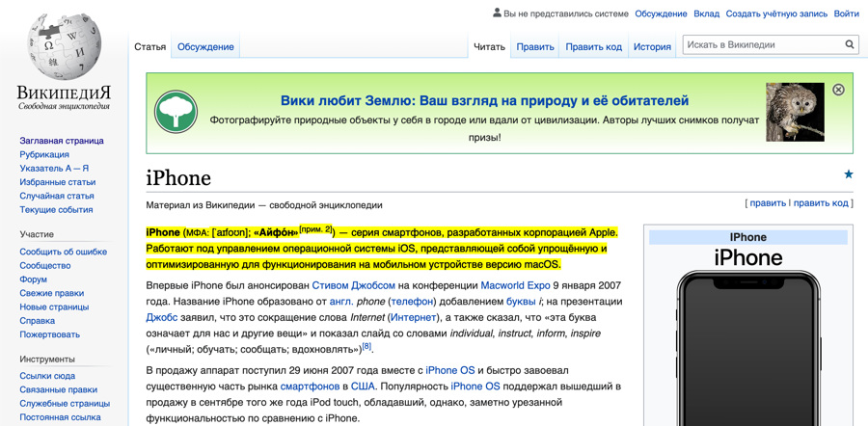
Task: Follow the 'США' link
Action: coord(363,386)
